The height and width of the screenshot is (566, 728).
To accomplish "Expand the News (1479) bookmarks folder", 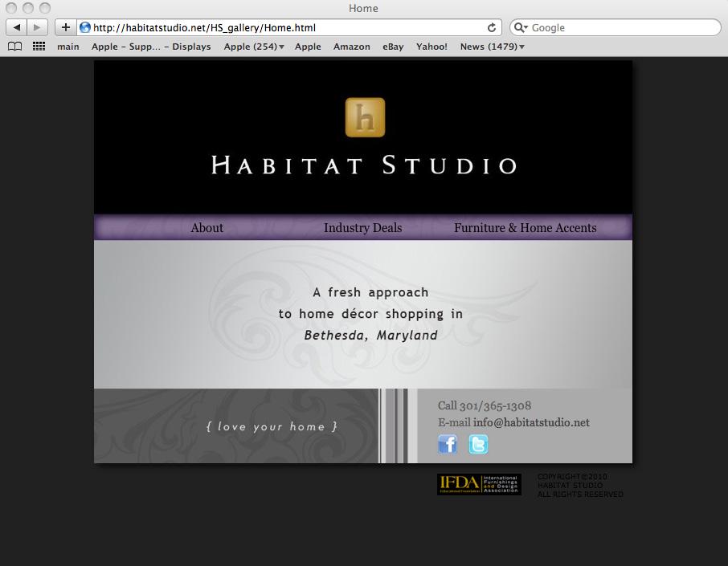I will 492,47.
